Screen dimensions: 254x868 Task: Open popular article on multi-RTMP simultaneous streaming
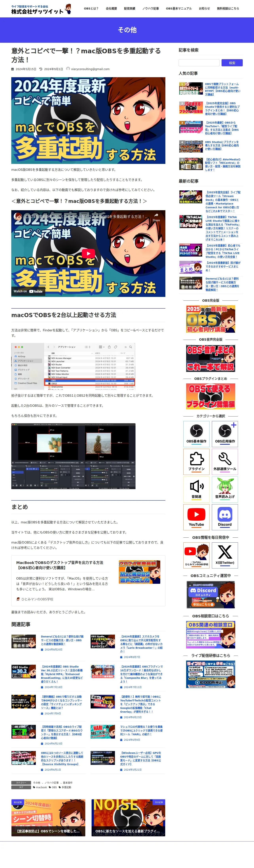[222, 89]
